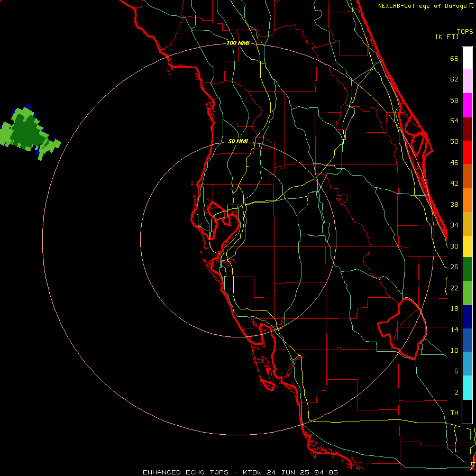
Task: Click the gold 38 K FT legend swatch
Action: tap(467, 224)
